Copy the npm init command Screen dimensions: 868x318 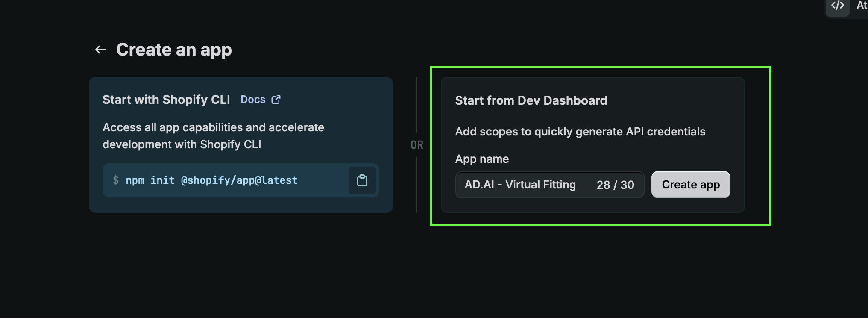[x=362, y=180]
